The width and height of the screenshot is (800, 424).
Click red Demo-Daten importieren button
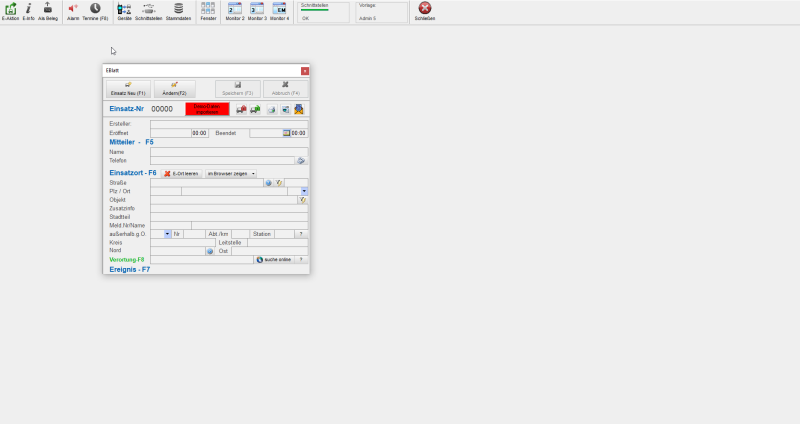207,109
